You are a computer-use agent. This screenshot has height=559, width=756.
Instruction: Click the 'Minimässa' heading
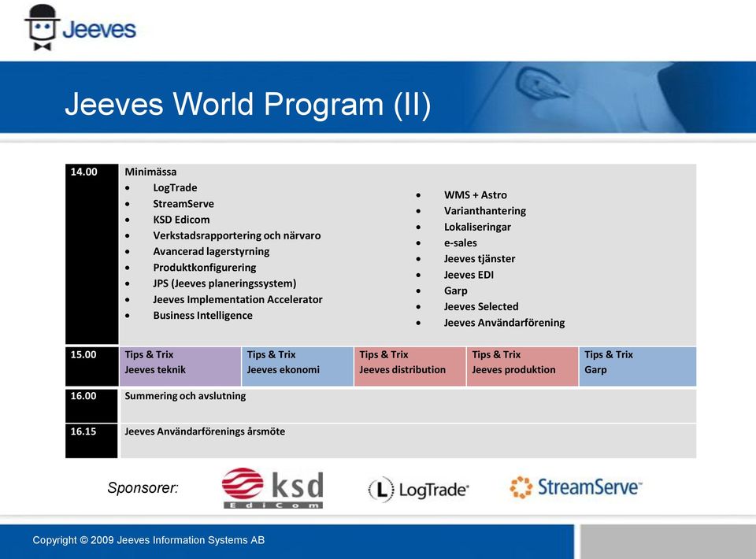coord(150,172)
